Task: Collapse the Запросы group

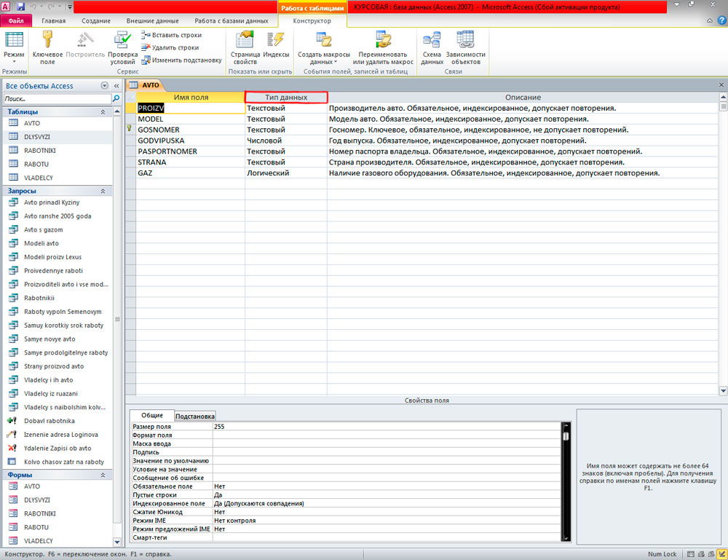Action: (103, 191)
